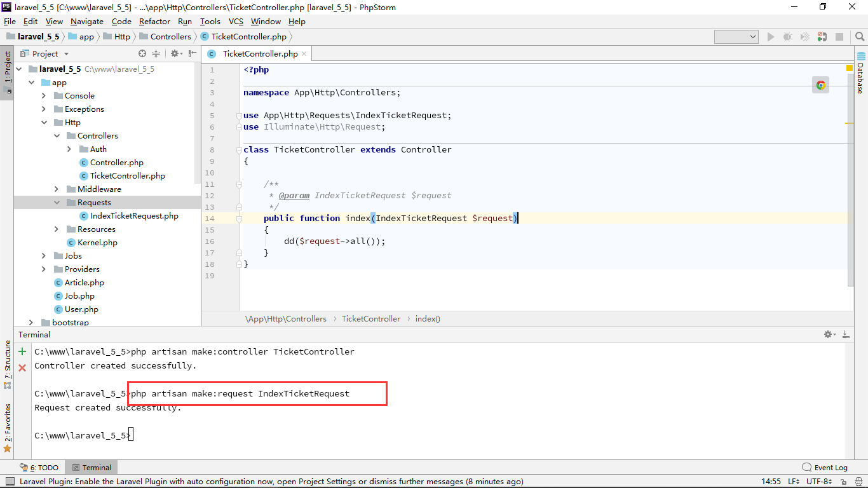Collapse the laravel_5_5 root folder

19,69
